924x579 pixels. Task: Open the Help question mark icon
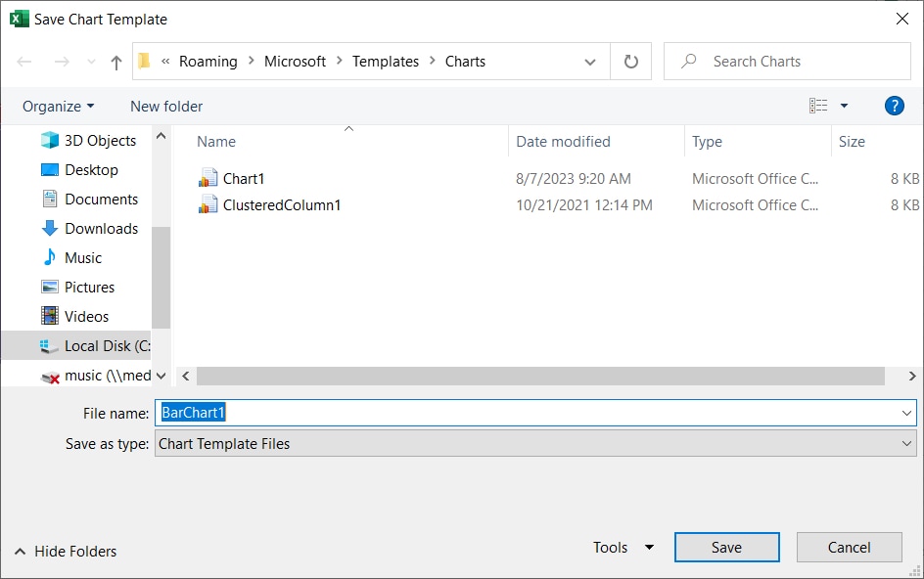tap(894, 106)
